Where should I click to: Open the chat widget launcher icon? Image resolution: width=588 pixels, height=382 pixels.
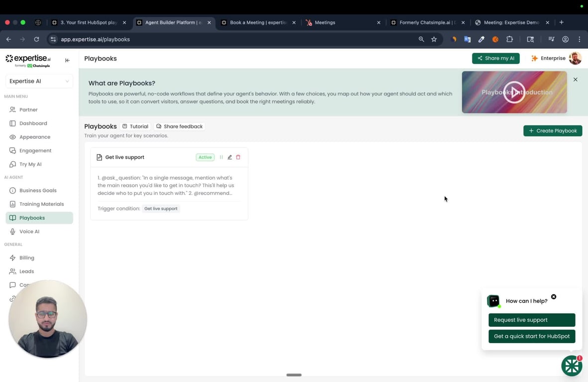coord(572,366)
